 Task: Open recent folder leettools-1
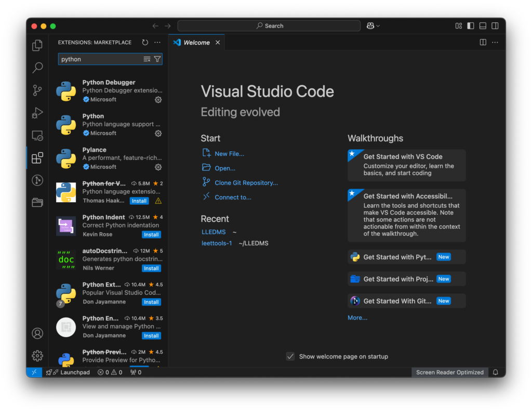(x=217, y=243)
